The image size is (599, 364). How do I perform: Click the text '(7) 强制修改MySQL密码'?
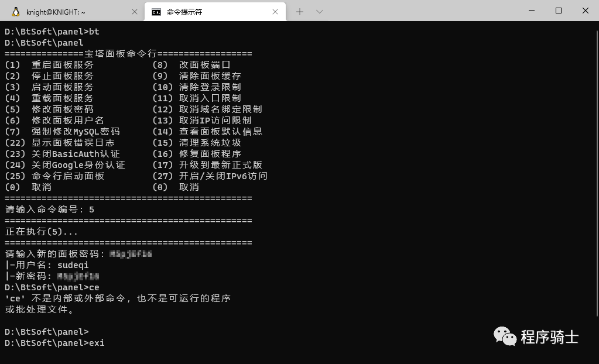[x=62, y=132]
